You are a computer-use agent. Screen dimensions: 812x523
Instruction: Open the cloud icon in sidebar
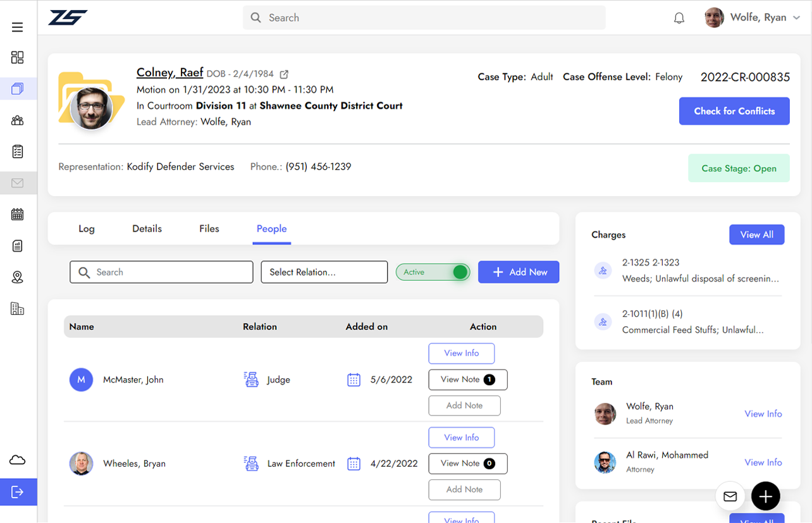(x=18, y=460)
